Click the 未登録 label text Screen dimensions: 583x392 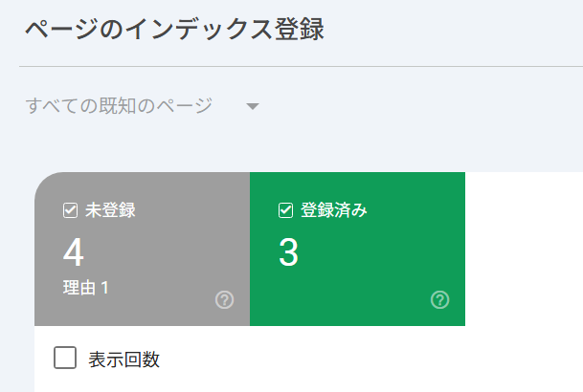click(110, 211)
